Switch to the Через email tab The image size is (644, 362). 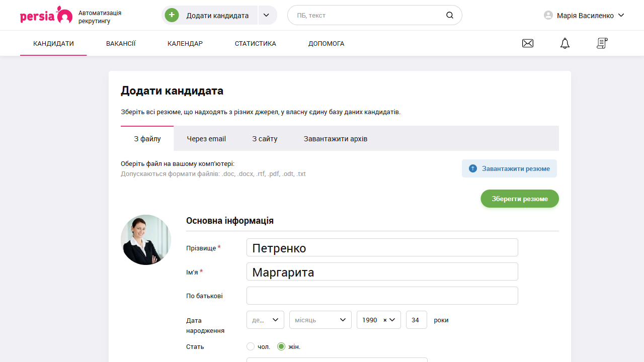[206, 139]
